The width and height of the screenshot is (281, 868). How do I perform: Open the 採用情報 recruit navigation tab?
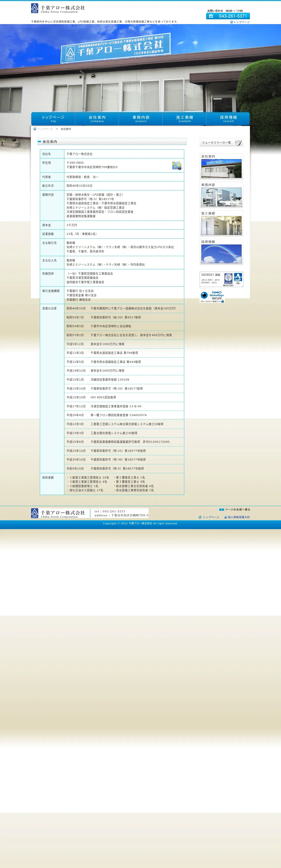tap(228, 119)
